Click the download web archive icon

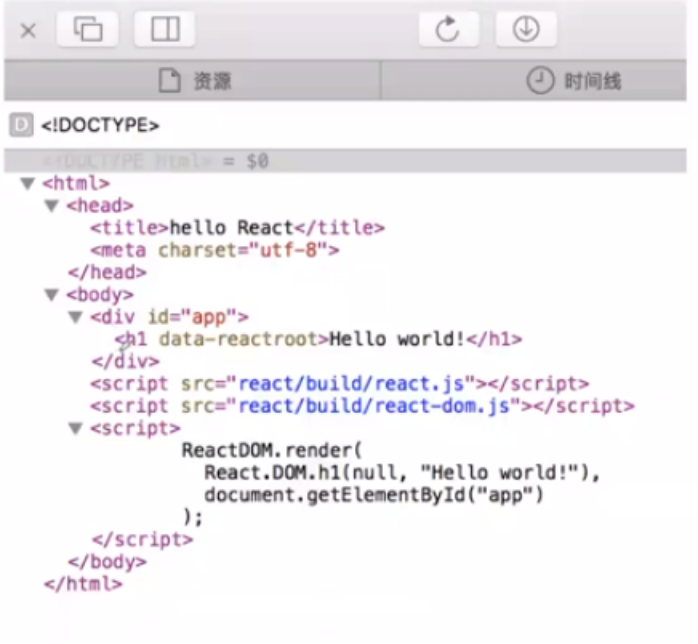(526, 29)
